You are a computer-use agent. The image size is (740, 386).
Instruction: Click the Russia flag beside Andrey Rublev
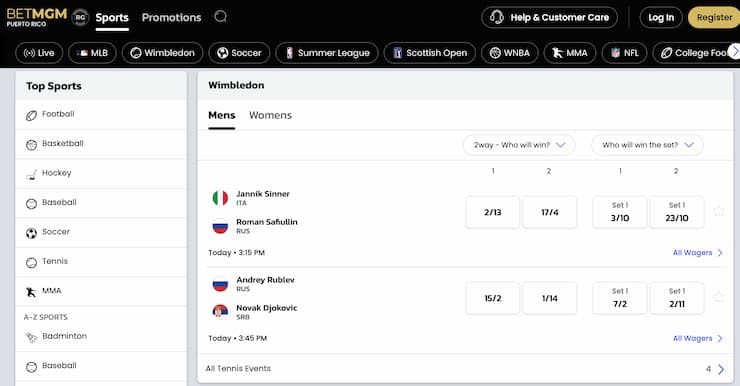point(220,284)
